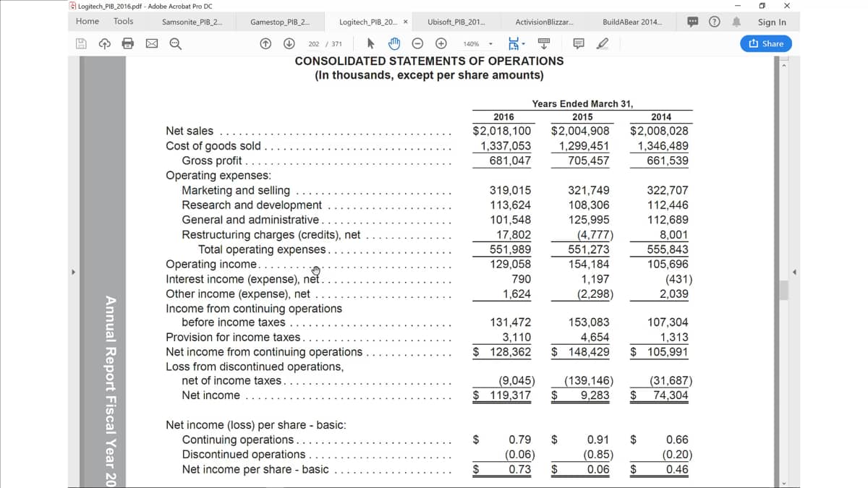Add a comment with sticky note icon
Viewport: 868px width, 488px height.
pyautogui.click(x=579, y=43)
